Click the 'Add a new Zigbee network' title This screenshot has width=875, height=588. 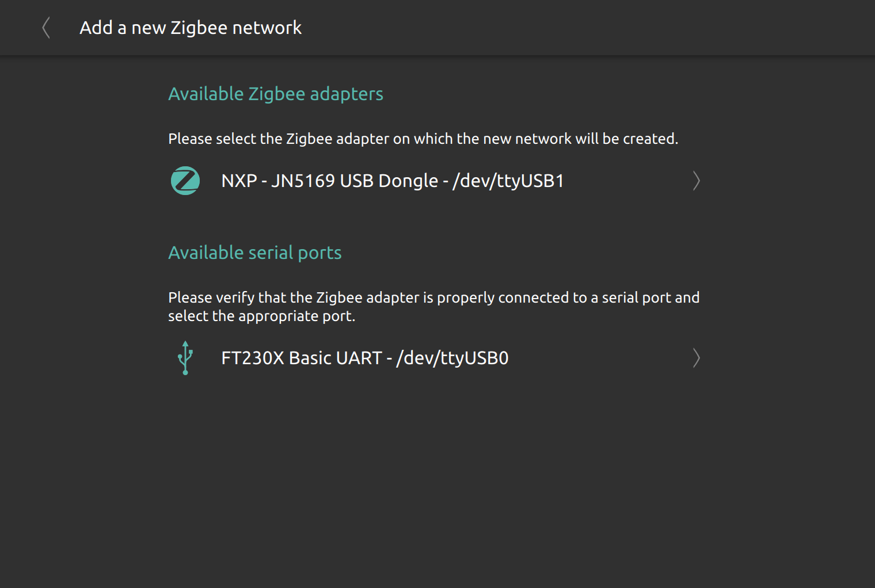pos(191,28)
